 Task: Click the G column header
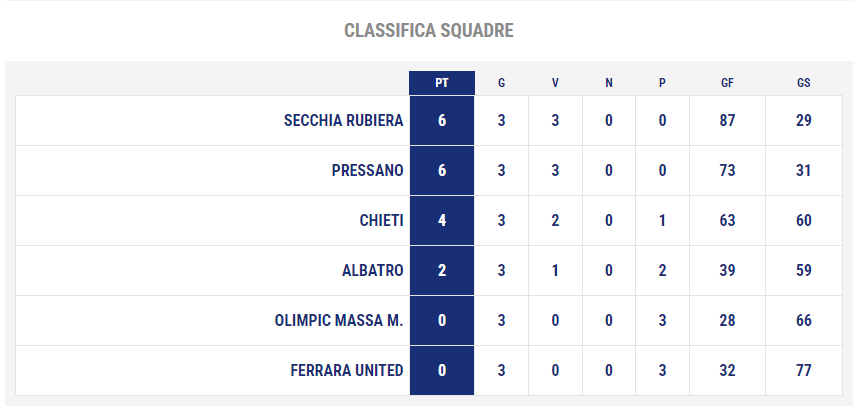point(501,83)
